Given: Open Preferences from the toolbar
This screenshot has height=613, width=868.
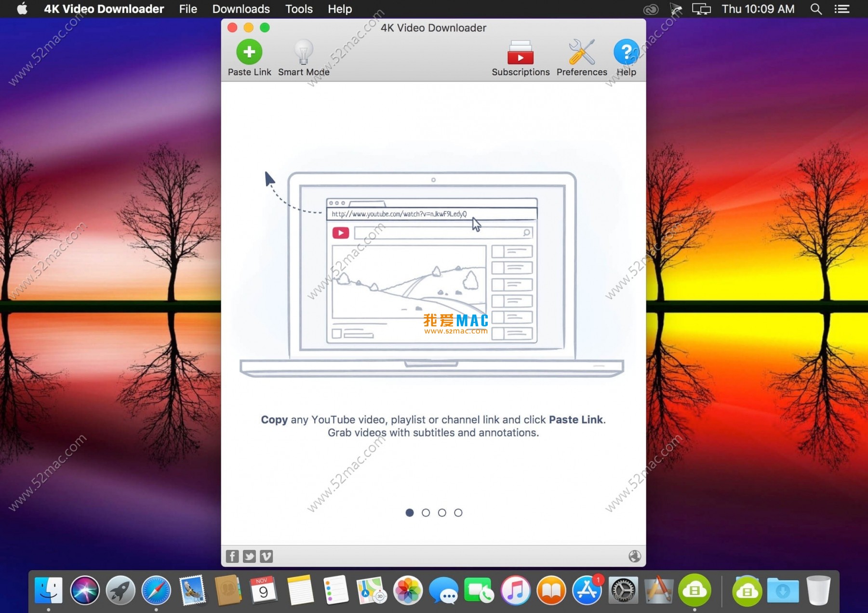Looking at the screenshot, I should [581, 53].
